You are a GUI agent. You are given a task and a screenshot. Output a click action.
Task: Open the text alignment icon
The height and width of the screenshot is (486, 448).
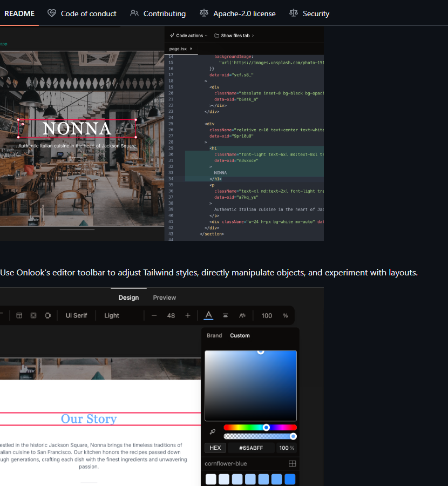coord(226,315)
